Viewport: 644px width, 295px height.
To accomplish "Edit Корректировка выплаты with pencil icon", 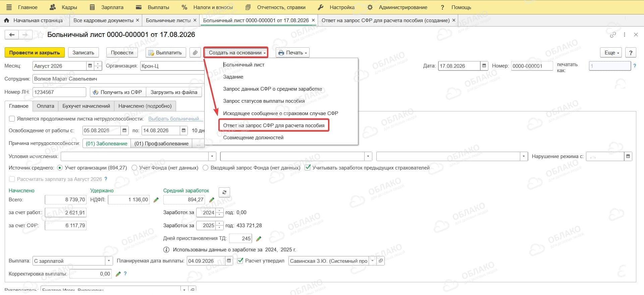I will [118, 274].
